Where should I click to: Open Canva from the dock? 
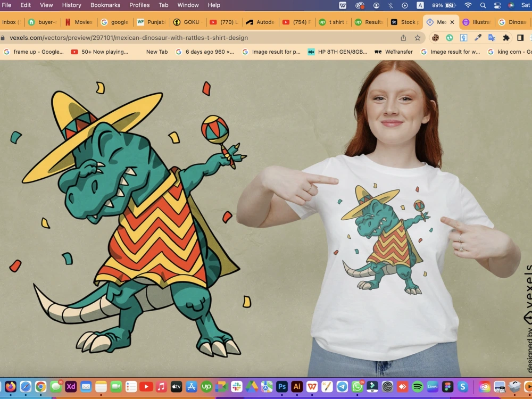coord(433,386)
